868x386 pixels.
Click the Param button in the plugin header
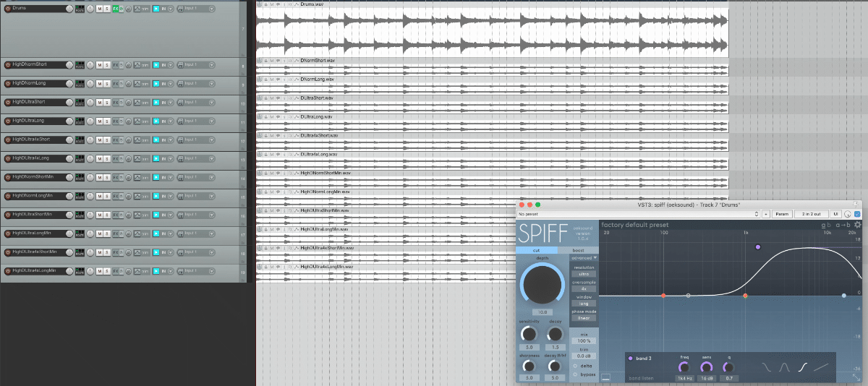click(x=782, y=214)
